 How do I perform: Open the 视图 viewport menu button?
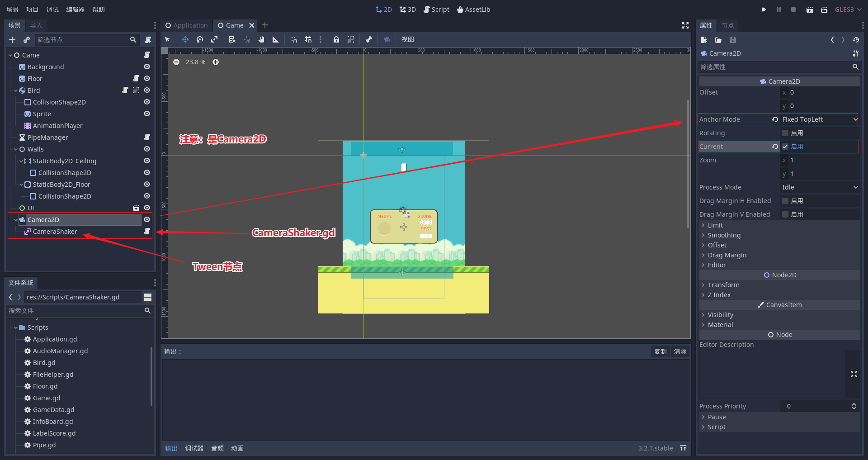408,39
